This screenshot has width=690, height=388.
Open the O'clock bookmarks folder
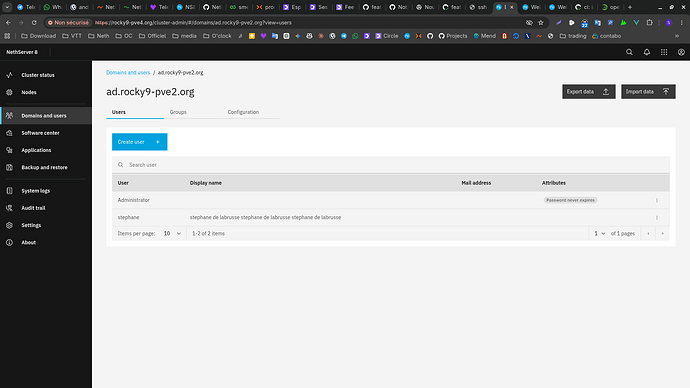pos(217,36)
